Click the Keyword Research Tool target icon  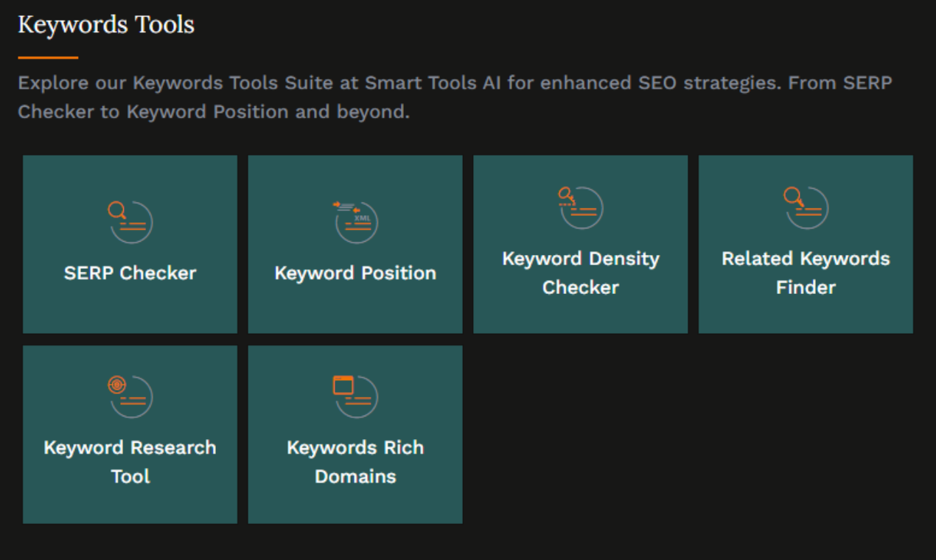point(130,396)
